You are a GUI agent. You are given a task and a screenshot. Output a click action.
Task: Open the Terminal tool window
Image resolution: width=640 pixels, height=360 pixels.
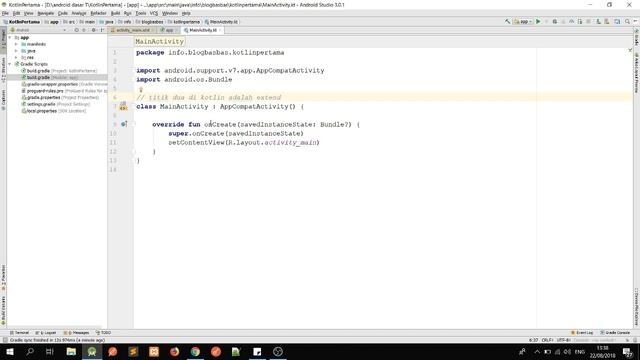coord(19,333)
